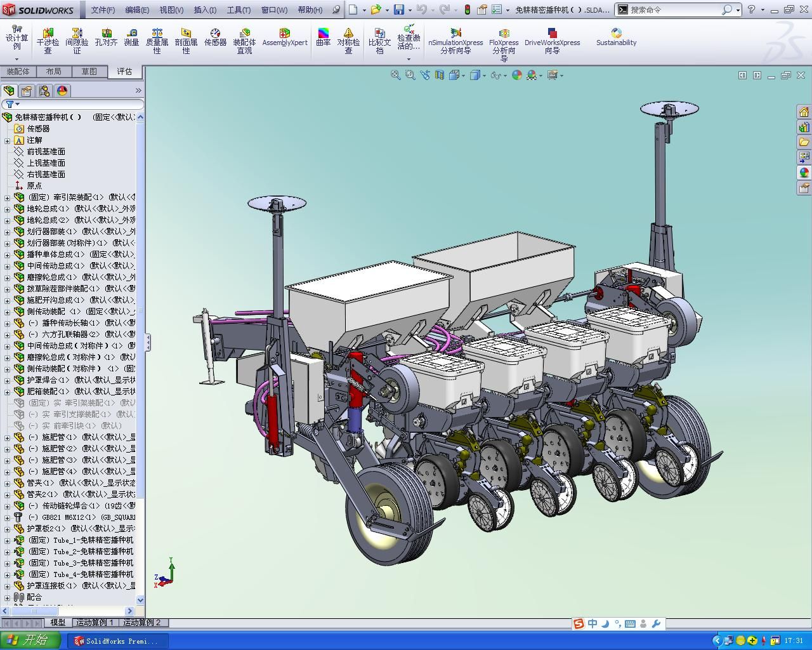Open the 编辑(E) menu
The image size is (812, 650).
coord(137,10)
